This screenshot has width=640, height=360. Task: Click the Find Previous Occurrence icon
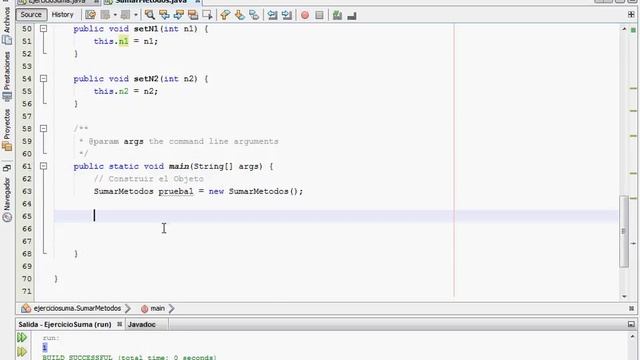click(164, 15)
